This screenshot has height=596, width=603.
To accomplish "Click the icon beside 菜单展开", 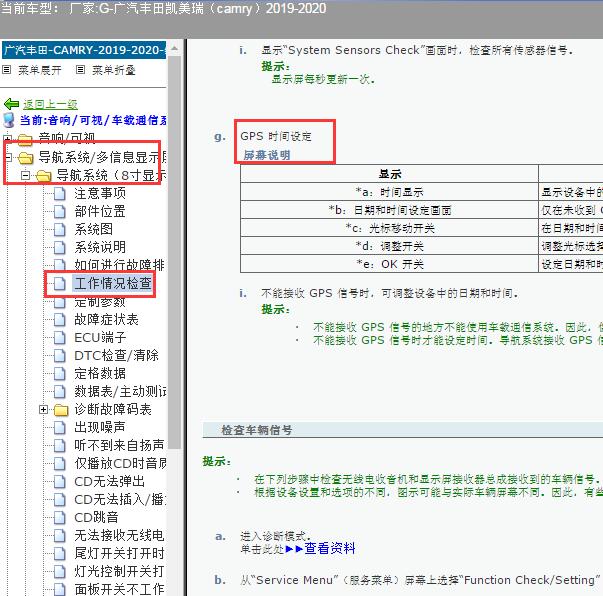I will click(x=6, y=70).
